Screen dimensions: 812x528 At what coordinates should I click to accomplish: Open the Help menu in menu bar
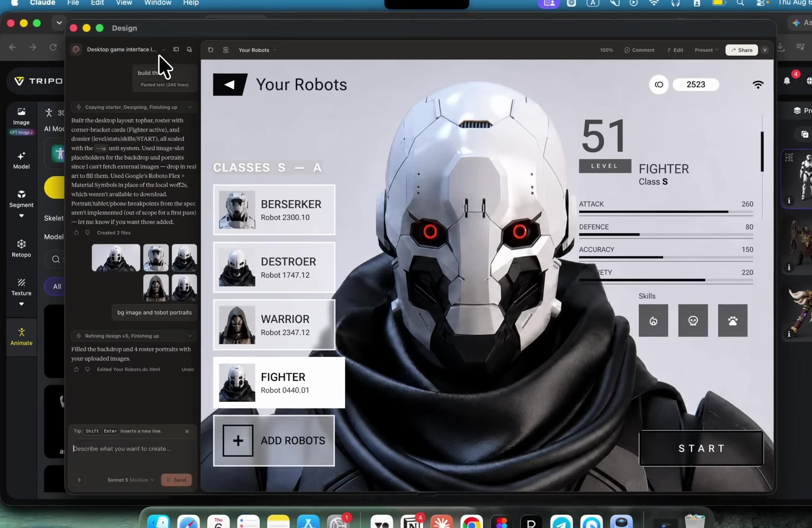coord(191,3)
